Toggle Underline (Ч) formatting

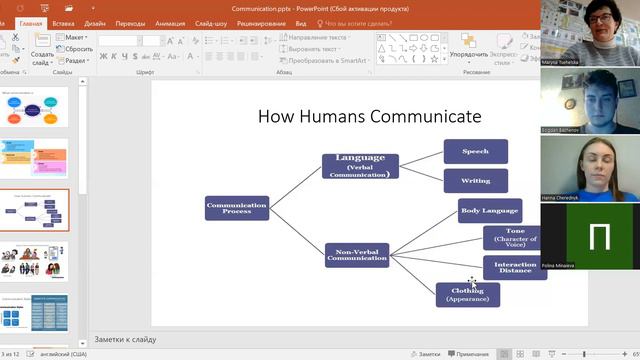click(124, 56)
